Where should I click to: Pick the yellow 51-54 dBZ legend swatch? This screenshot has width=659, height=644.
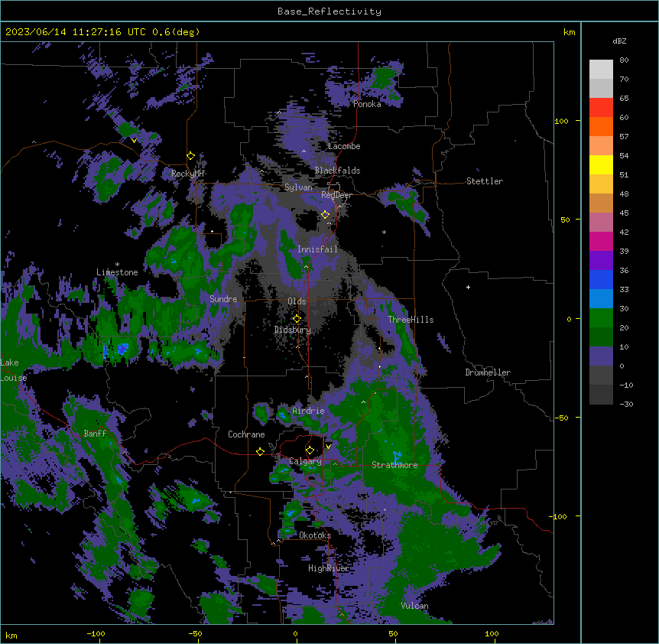601,164
